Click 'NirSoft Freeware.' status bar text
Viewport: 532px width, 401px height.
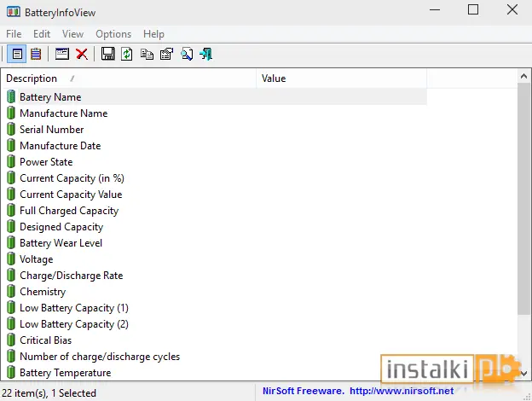pyautogui.click(x=304, y=391)
